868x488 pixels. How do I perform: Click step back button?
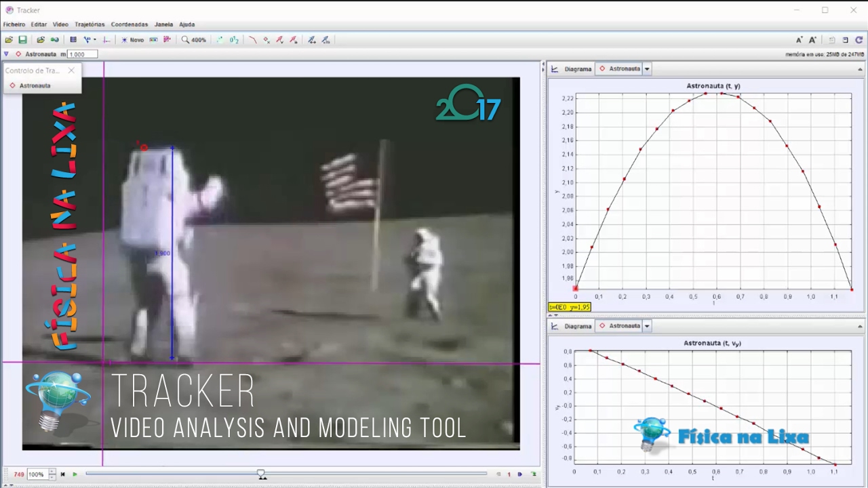[498, 474]
